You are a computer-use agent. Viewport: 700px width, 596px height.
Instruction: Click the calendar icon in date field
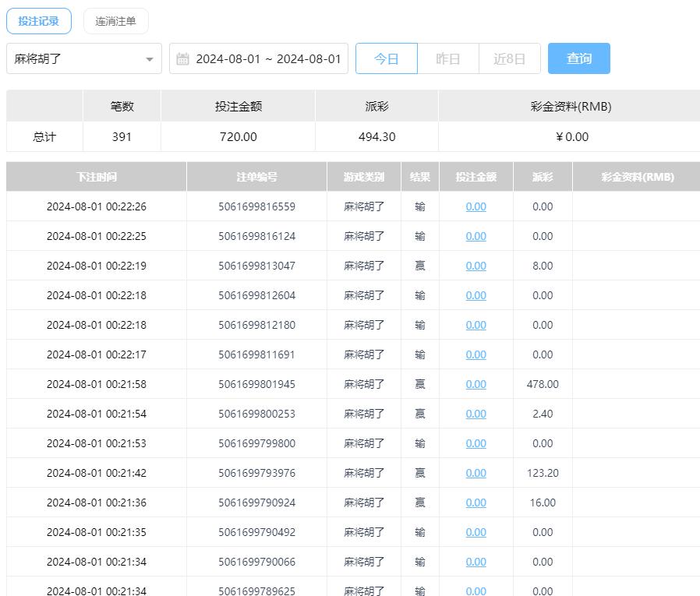(183, 59)
